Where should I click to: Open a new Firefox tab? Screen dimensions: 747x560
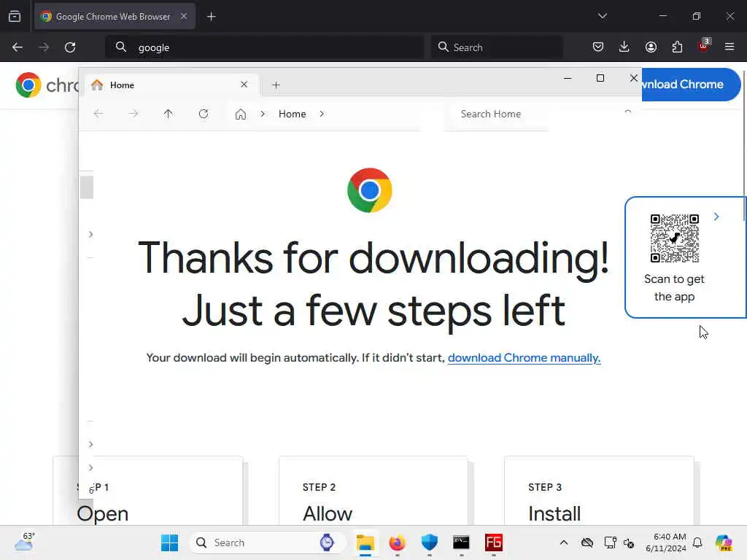[211, 17]
